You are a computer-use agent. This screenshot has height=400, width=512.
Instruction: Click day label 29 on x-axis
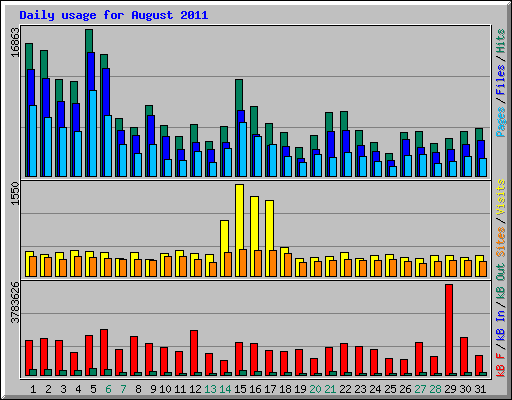coord(450,389)
